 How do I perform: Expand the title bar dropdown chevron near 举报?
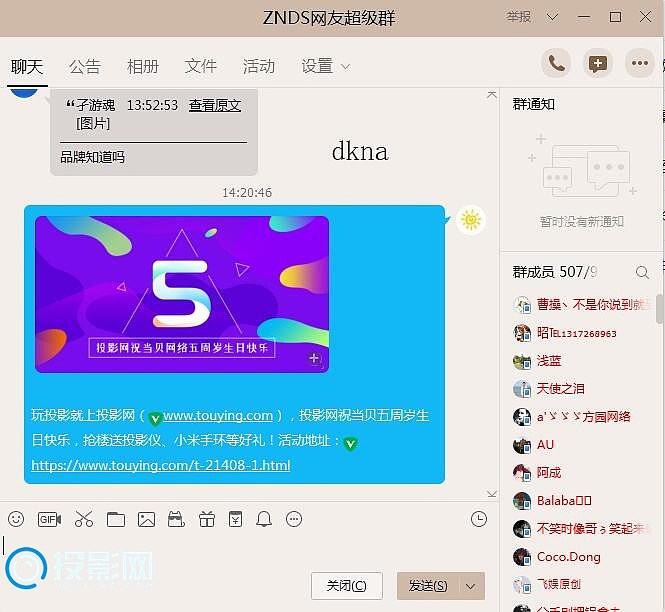point(552,17)
